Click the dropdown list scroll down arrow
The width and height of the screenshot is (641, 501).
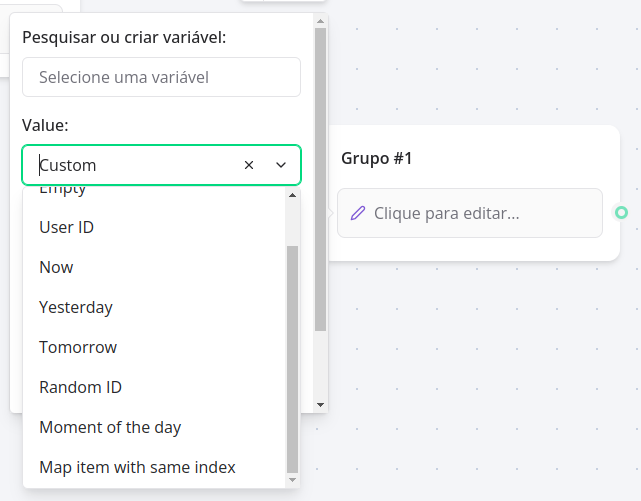[x=292, y=480]
